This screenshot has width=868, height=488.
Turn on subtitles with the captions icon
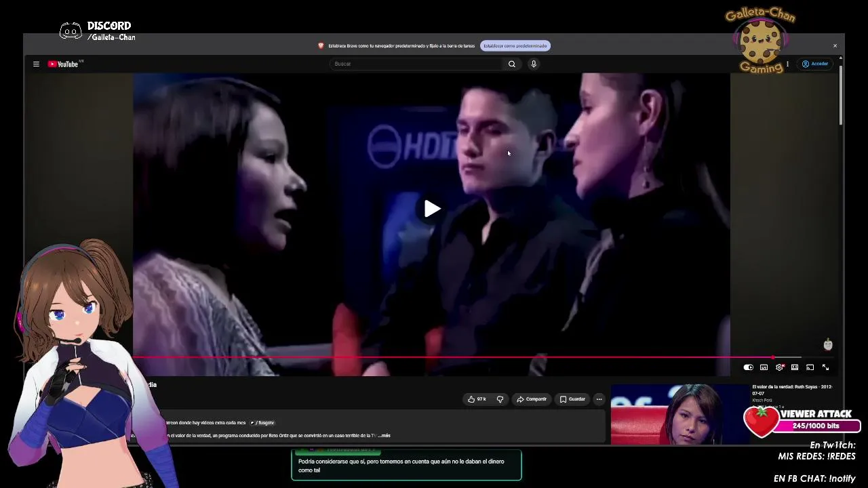pyautogui.click(x=764, y=367)
